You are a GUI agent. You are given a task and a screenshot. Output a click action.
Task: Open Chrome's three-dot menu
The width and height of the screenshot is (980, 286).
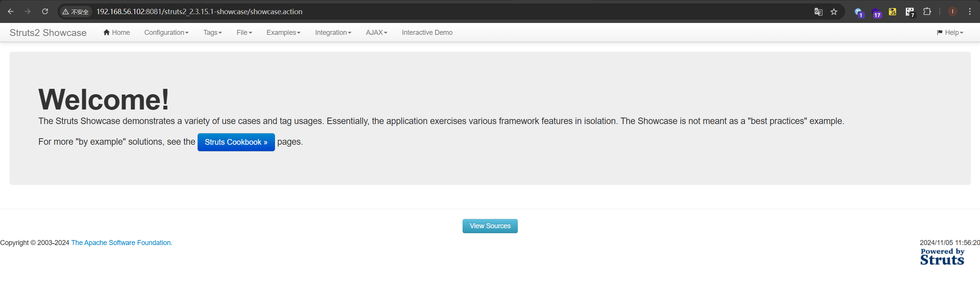coord(970,12)
